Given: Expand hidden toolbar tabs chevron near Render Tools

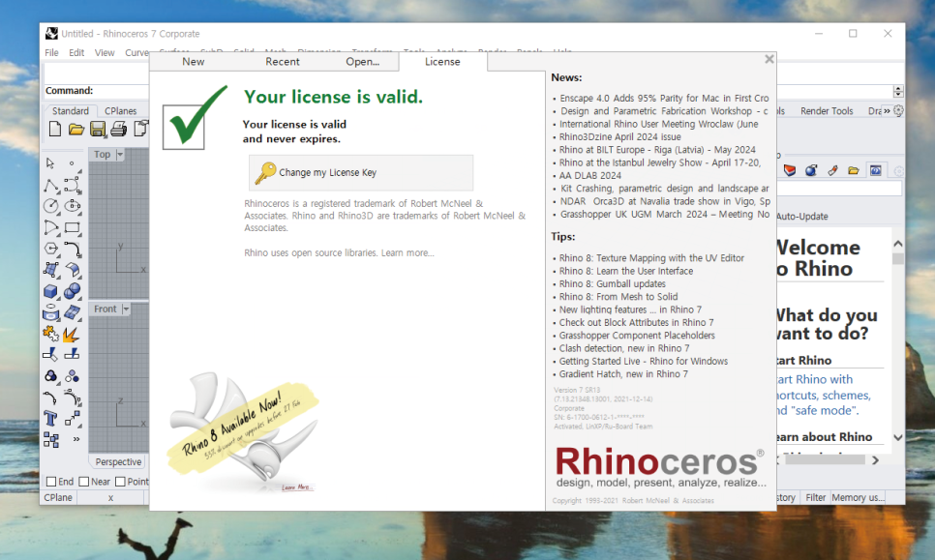Looking at the screenshot, I should (x=887, y=111).
